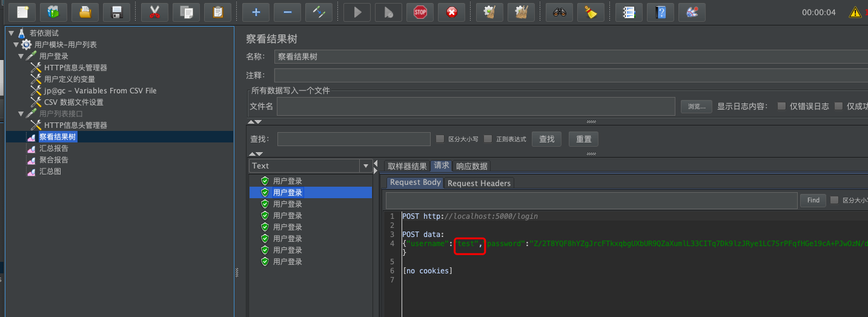Click the yellow warning triangle icon
Screen dimensions: 868x317
coord(855,12)
